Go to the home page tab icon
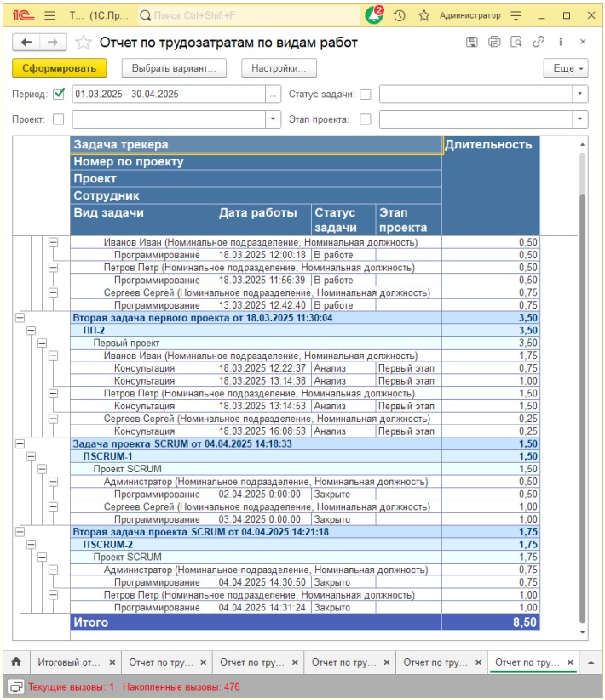The image size is (605, 700). 16,662
